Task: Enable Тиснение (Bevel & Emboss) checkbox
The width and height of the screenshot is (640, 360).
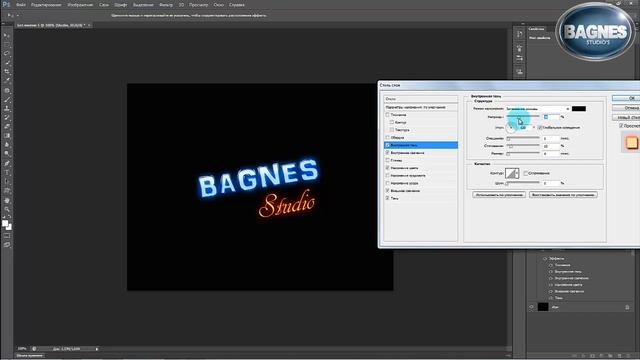Action: tap(387, 115)
